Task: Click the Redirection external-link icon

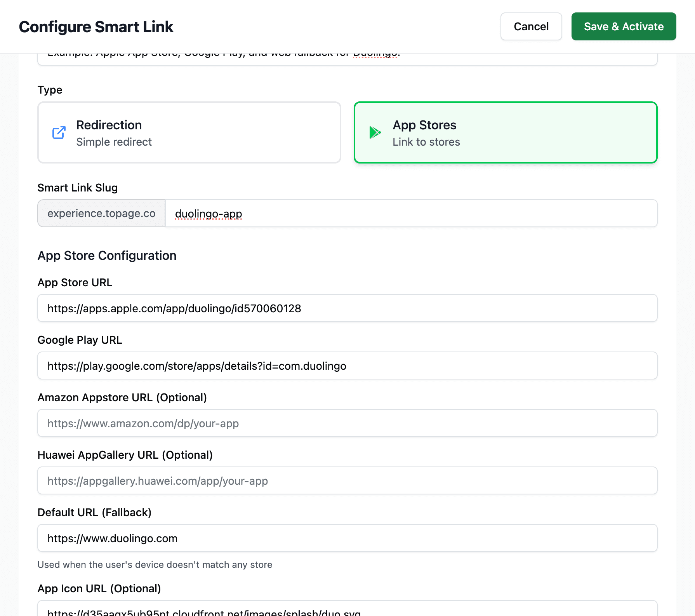Action: click(59, 132)
